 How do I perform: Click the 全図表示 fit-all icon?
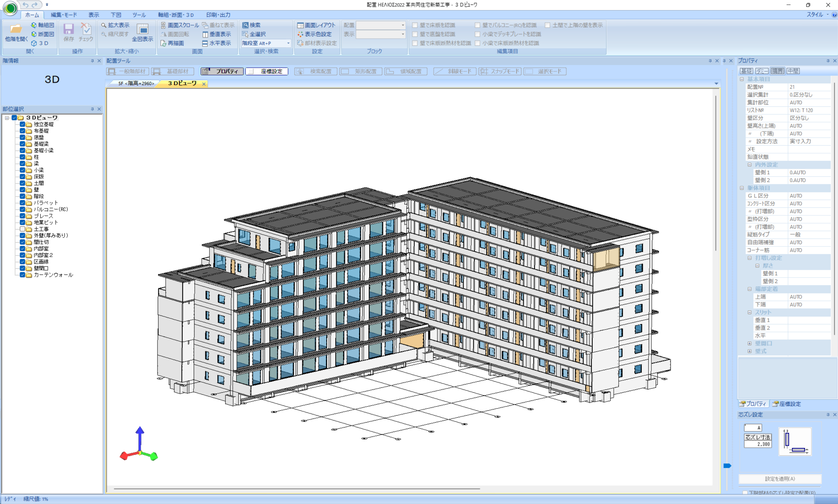coord(142,29)
